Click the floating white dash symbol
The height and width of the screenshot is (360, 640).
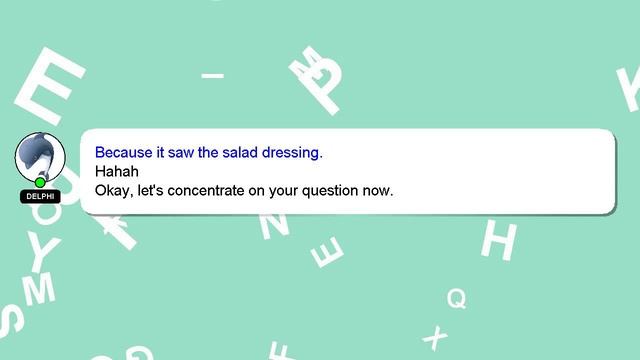213,76
